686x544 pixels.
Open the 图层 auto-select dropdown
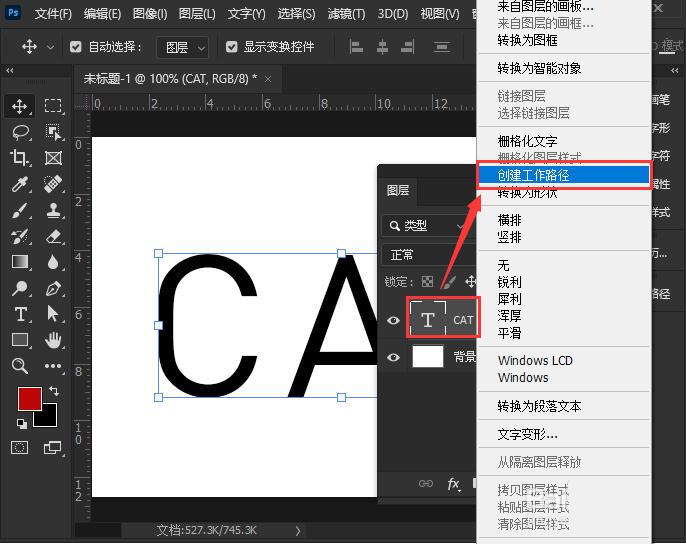183,47
